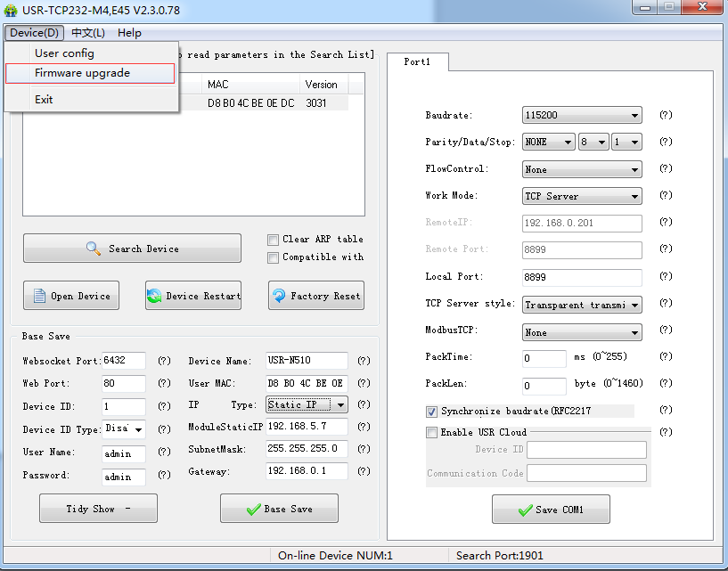Enable the USR Cloud checkbox
The height and width of the screenshot is (571, 728).
pyautogui.click(x=431, y=433)
